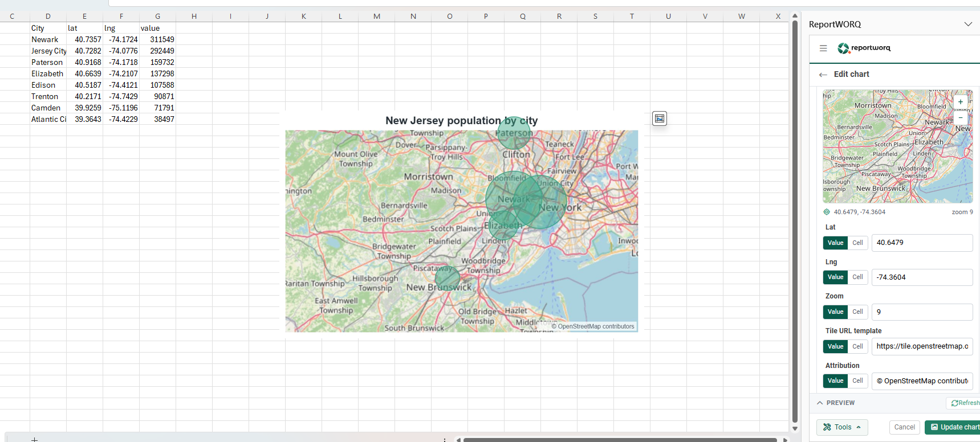980x442 pixels.
Task: Click the horizontal scrollbar right arrow
Action: [x=785, y=440]
